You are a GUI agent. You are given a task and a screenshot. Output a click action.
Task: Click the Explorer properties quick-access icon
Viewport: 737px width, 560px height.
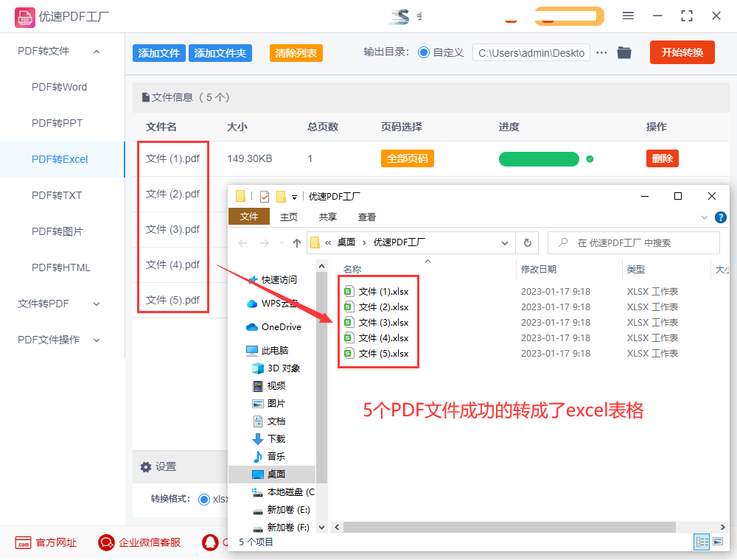click(x=265, y=197)
